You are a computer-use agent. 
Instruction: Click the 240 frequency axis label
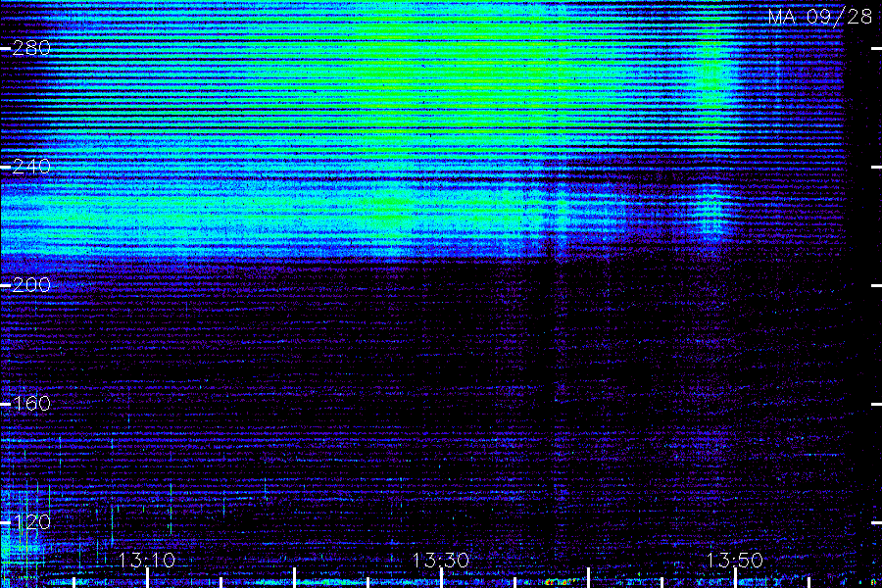(31, 167)
